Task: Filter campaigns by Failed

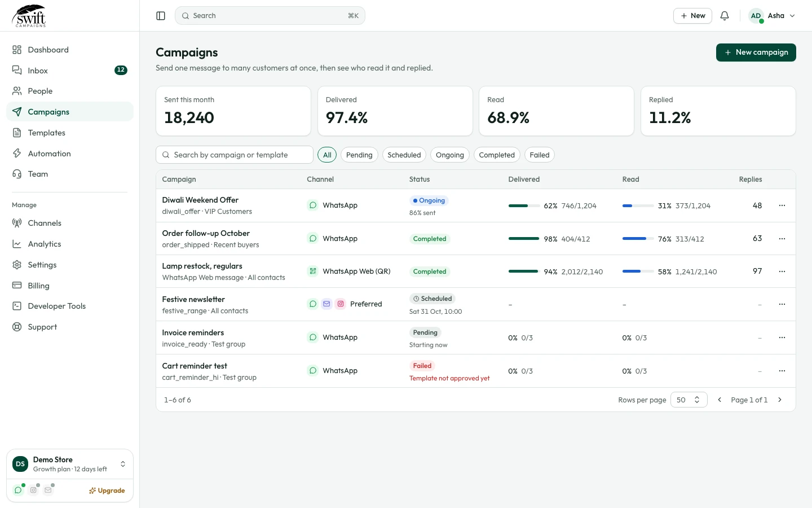Action: click(x=540, y=155)
